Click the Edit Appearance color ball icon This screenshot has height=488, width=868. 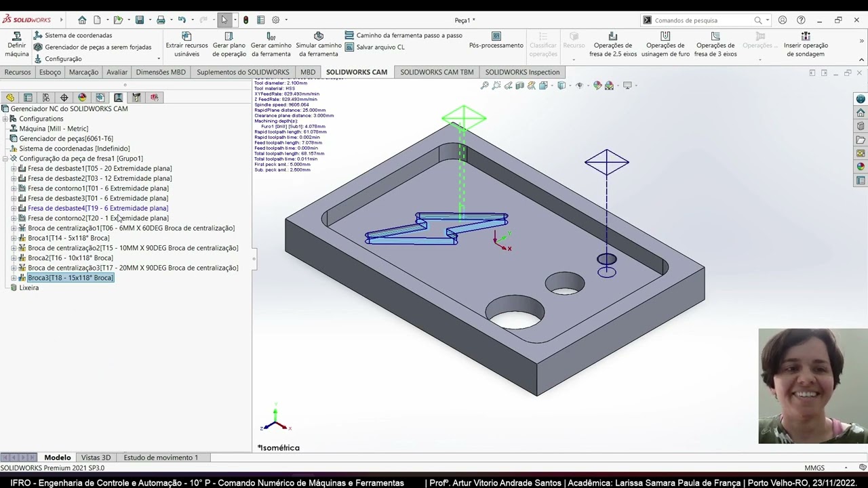[597, 85]
